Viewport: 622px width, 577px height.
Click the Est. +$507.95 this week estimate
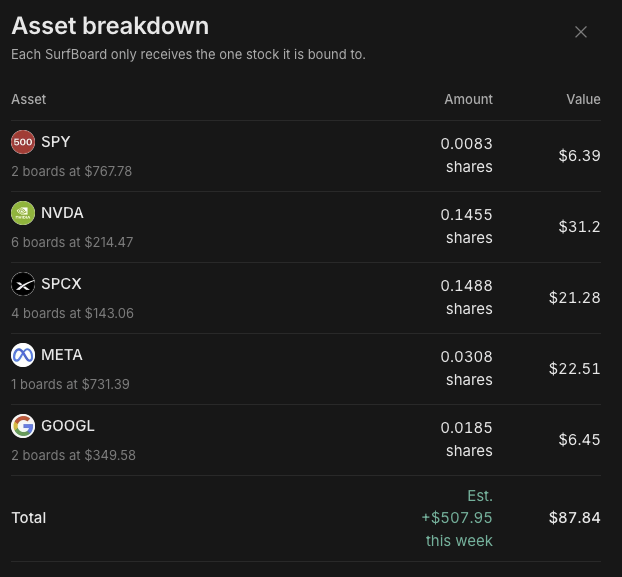click(x=457, y=518)
